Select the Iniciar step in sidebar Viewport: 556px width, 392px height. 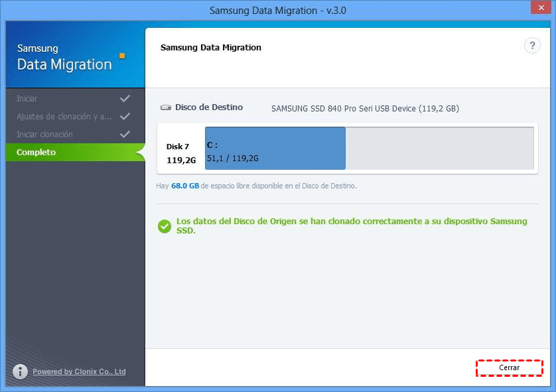75,99
